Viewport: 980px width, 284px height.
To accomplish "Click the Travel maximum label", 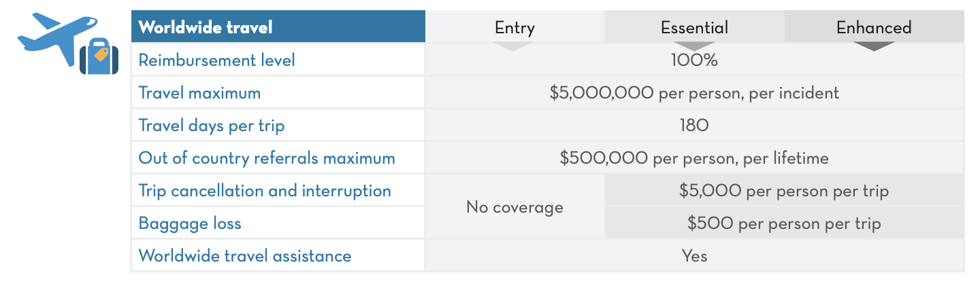I will tap(199, 92).
